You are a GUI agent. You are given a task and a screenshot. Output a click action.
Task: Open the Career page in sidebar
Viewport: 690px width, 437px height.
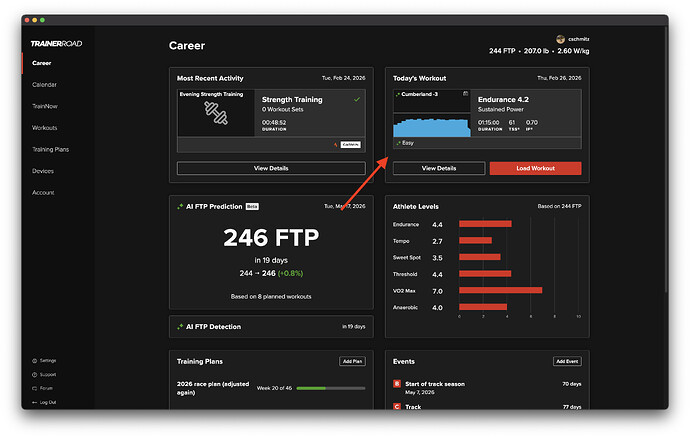click(42, 63)
